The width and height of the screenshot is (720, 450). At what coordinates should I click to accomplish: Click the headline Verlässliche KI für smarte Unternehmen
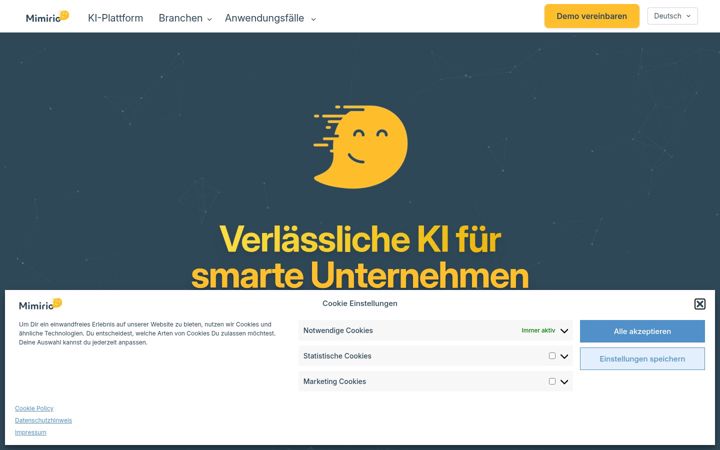(360, 257)
